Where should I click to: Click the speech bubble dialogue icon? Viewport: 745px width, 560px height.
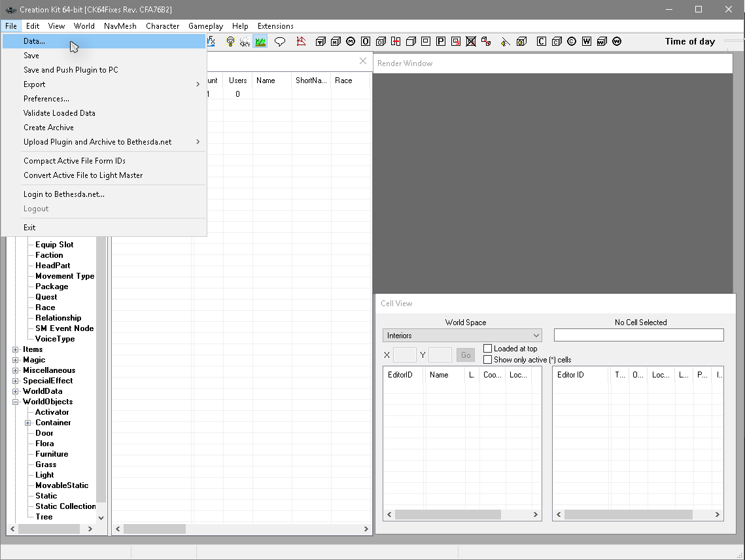(x=280, y=41)
